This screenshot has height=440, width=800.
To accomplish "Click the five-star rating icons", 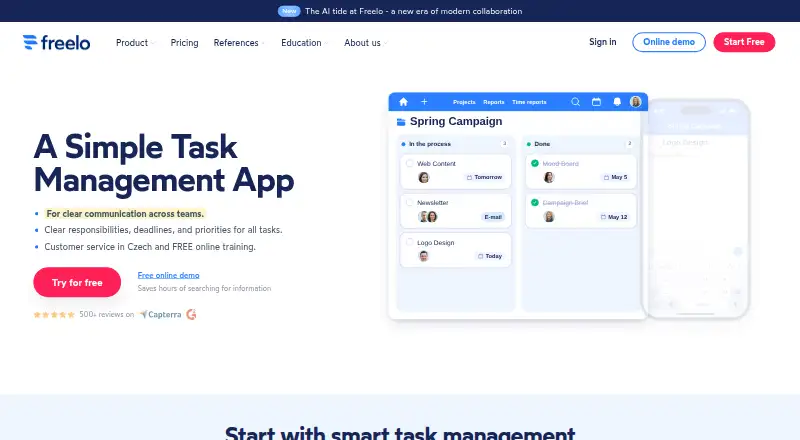I will (x=54, y=314).
